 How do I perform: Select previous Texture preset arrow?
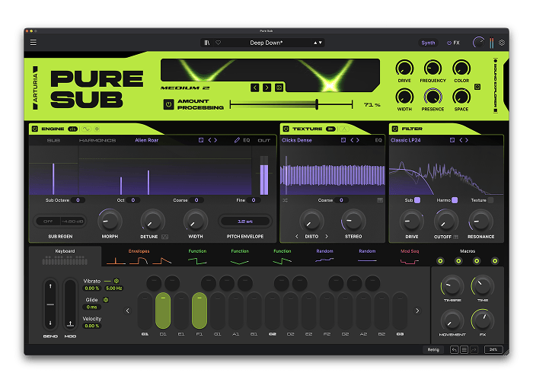tap(352, 140)
